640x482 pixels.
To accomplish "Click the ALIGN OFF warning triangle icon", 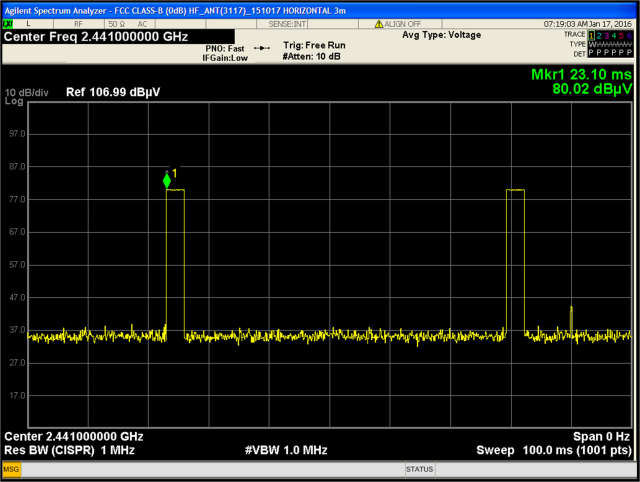I will pos(379,24).
